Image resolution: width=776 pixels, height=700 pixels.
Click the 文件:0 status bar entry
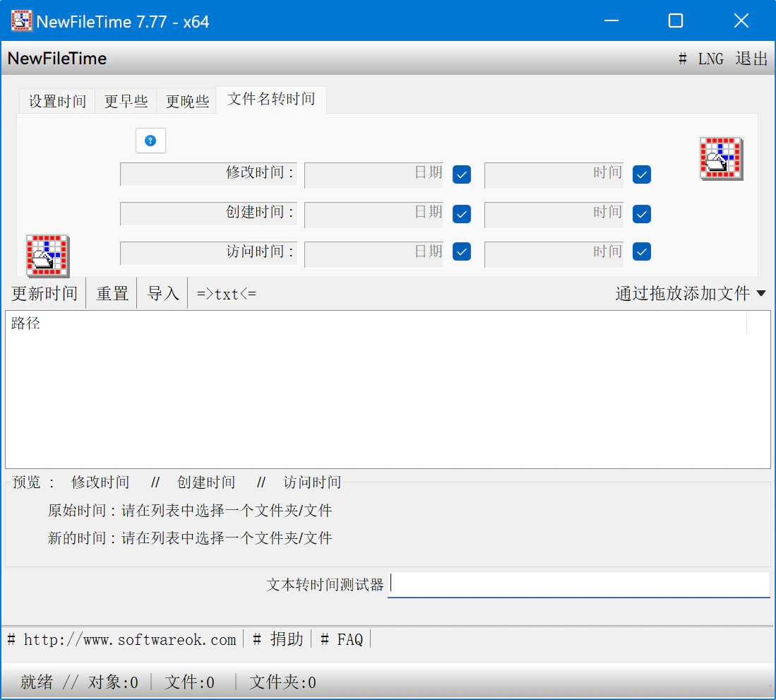[x=189, y=682]
